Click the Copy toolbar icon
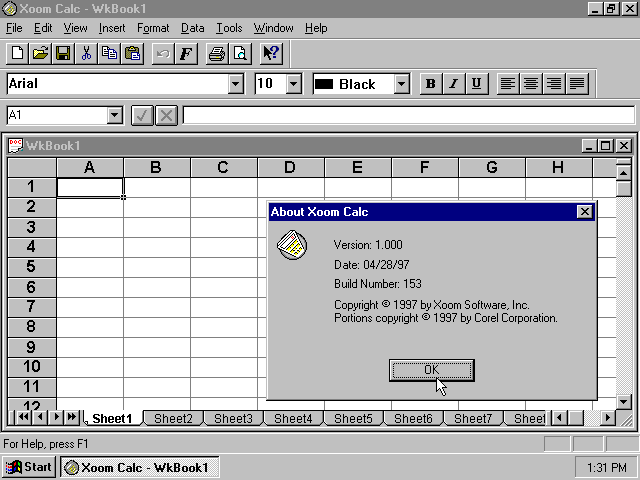This screenshot has width=640, height=480. pyautogui.click(x=109, y=53)
